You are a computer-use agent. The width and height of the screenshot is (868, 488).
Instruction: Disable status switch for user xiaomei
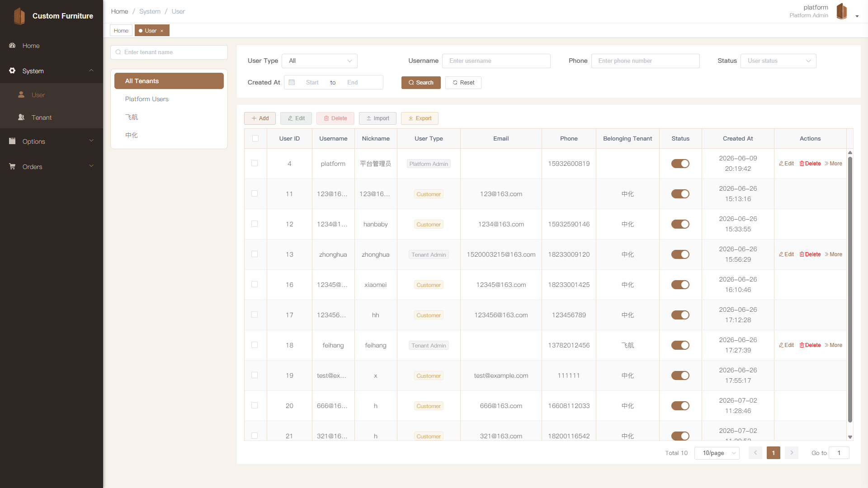pyautogui.click(x=680, y=285)
